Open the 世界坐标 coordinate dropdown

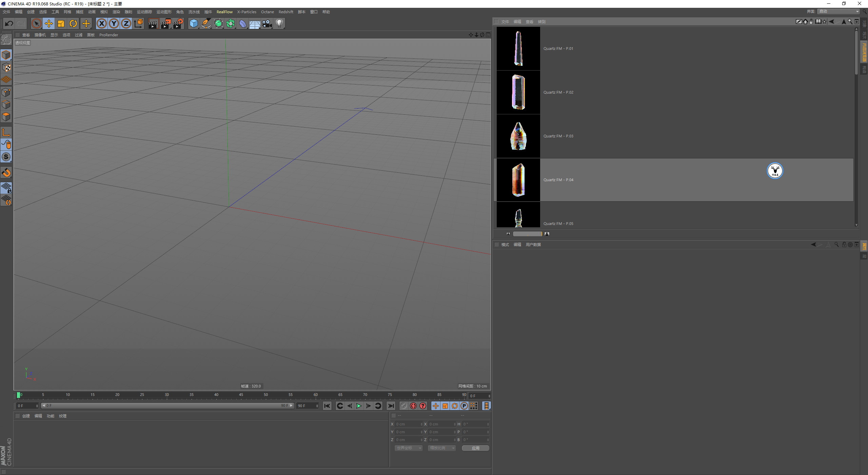[x=408, y=448]
